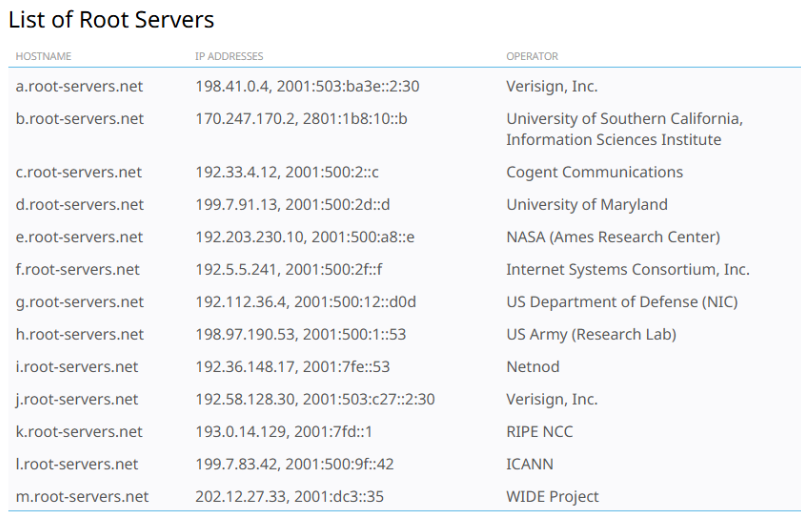The image size is (801, 514).
Task: Click IP cell 192.58.128.30, 2001:503:c27::2:30
Action: (315, 399)
